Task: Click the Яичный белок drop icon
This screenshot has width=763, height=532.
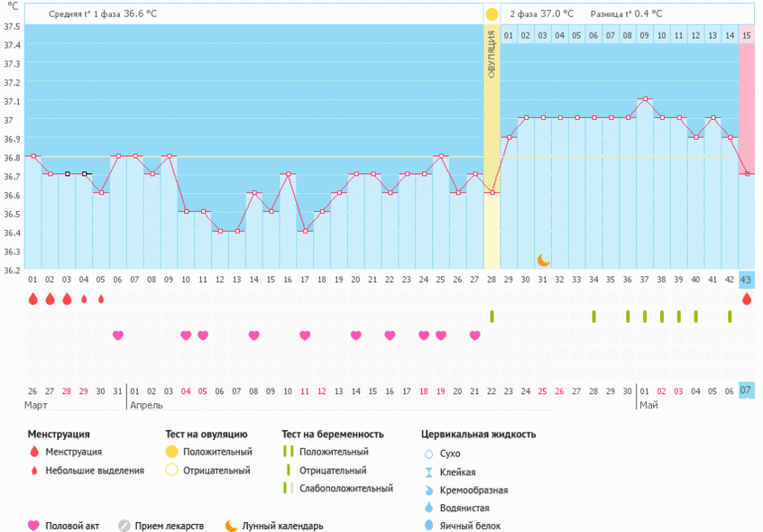Action: click(x=427, y=526)
